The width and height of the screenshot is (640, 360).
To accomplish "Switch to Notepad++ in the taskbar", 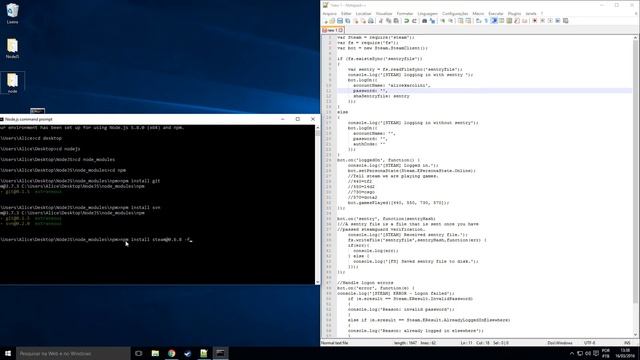I will point(204,353).
